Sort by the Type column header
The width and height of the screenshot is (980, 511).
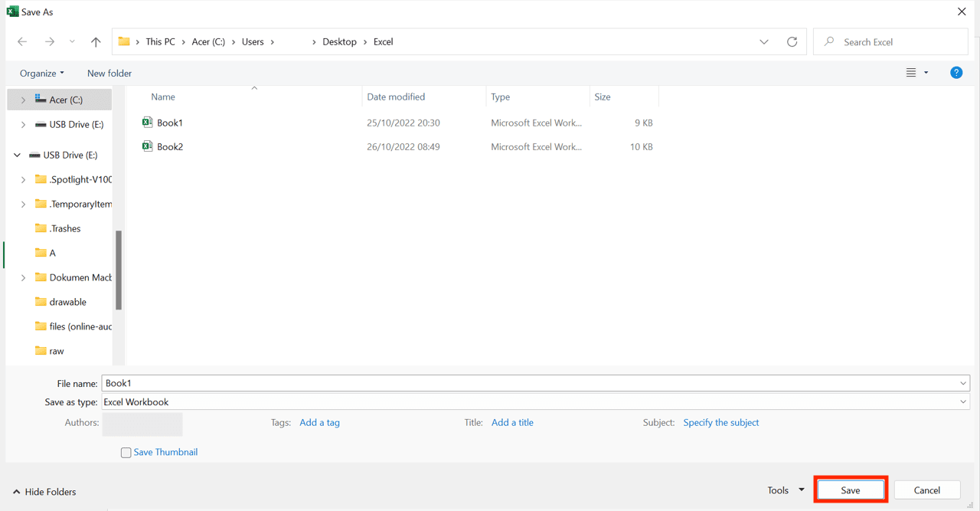click(501, 97)
